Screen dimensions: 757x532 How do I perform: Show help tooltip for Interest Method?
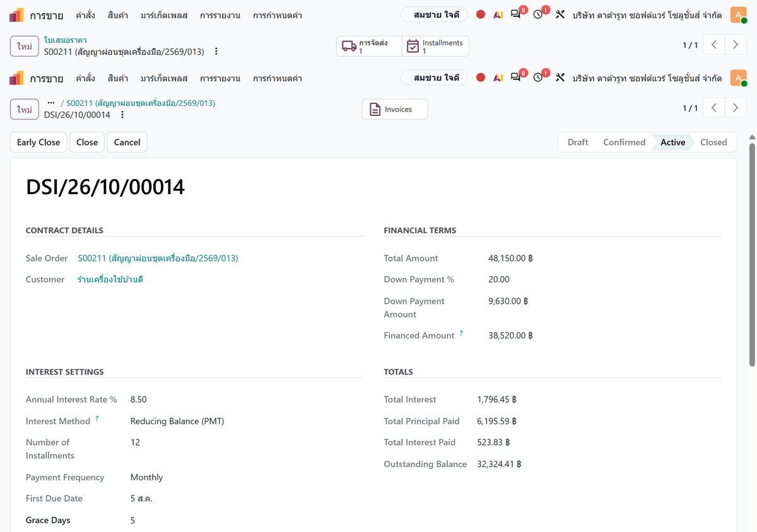(x=97, y=418)
